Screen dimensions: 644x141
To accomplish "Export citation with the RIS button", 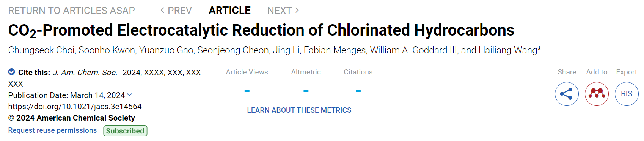I will click(x=627, y=94).
